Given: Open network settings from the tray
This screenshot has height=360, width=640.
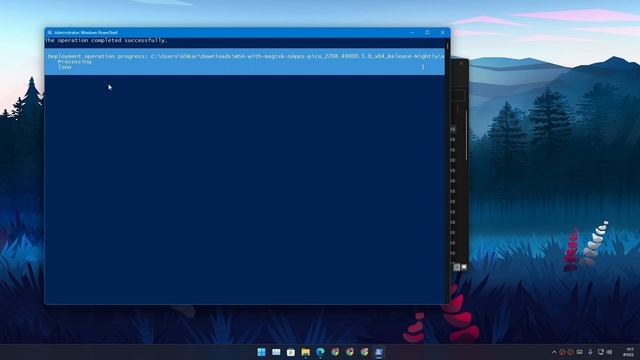Looking at the screenshot, I should coord(601,352).
